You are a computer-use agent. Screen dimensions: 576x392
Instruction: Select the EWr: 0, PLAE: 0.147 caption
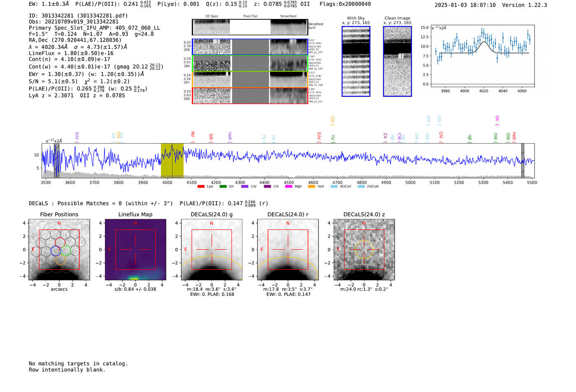288,295
